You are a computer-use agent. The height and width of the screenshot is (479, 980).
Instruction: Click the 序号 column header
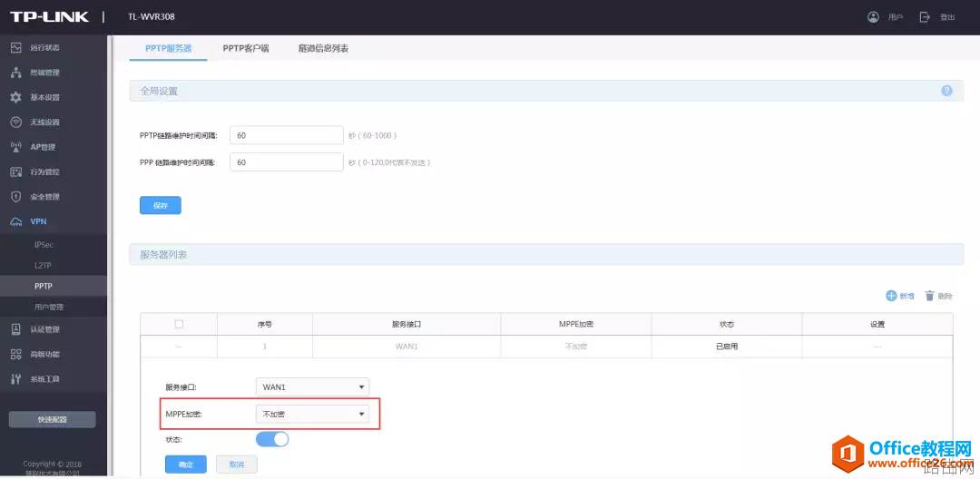click(x=265, y=324)
